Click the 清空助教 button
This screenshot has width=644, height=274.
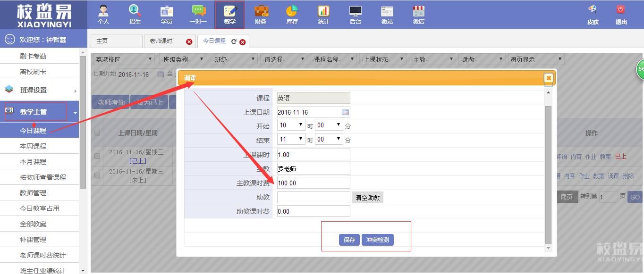368,198
